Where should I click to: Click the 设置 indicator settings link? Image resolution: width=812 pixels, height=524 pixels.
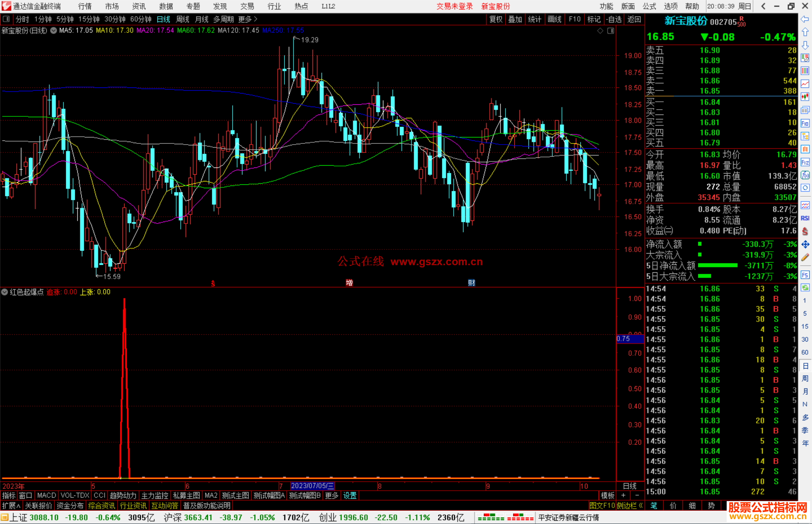(x=350, y=495)
